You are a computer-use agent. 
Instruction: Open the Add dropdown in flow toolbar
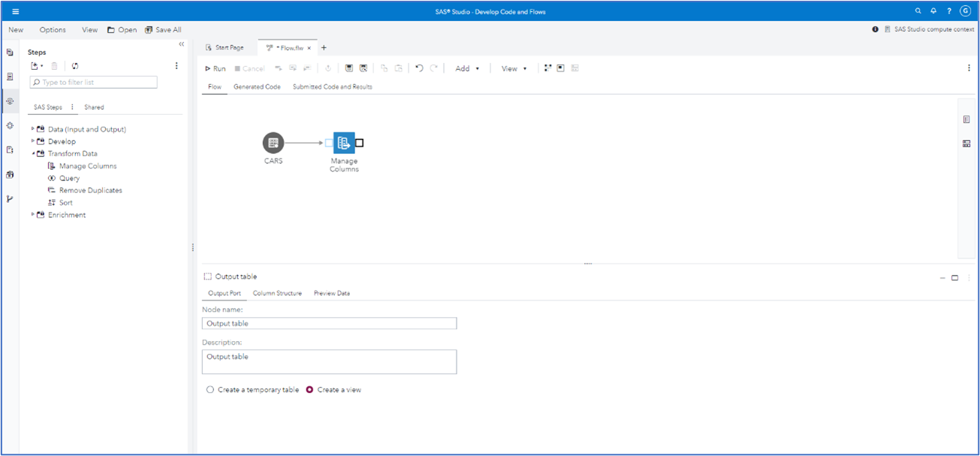coord(467,68)
